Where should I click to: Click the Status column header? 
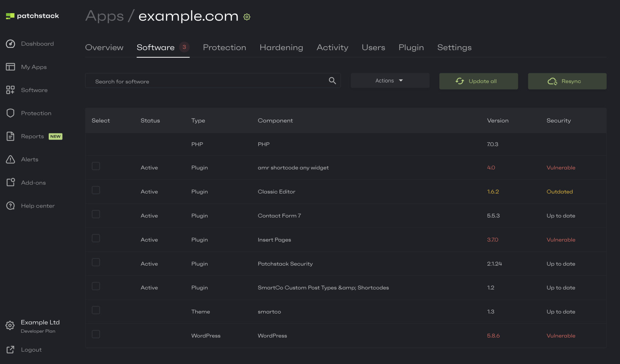pyautogui.click(x=150, y=121)
